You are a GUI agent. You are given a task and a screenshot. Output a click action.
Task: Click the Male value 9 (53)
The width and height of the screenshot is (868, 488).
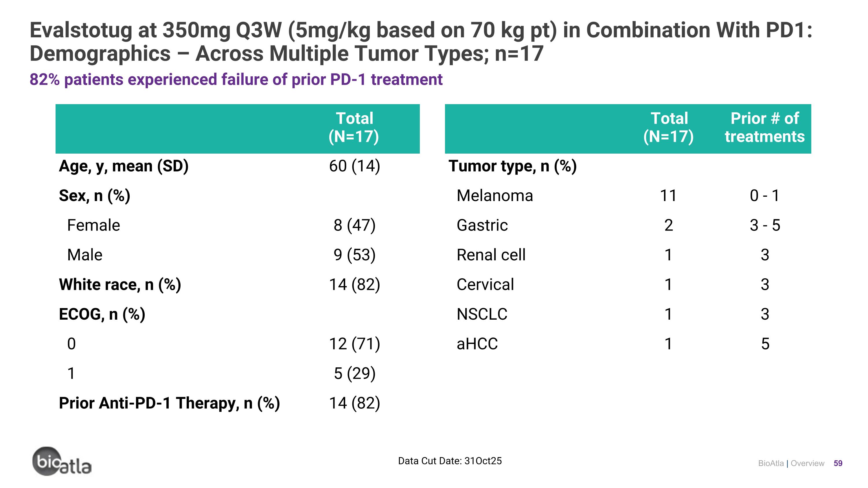click(354, 255)
